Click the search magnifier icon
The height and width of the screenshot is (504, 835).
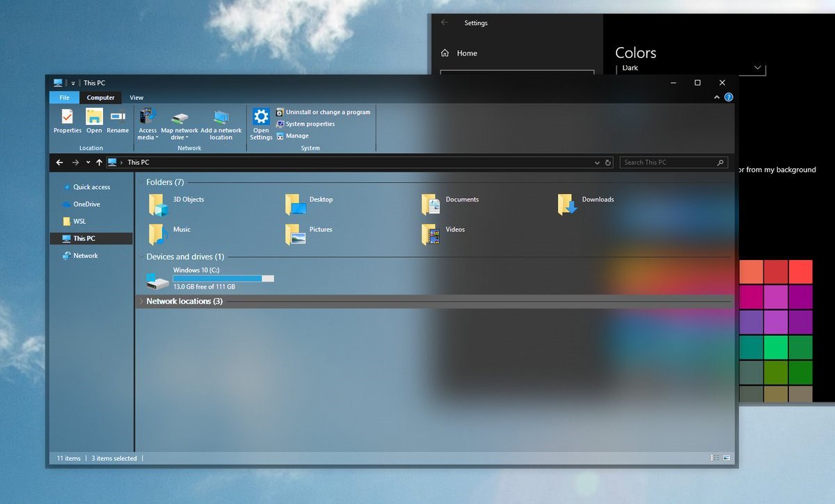[721, 163]
